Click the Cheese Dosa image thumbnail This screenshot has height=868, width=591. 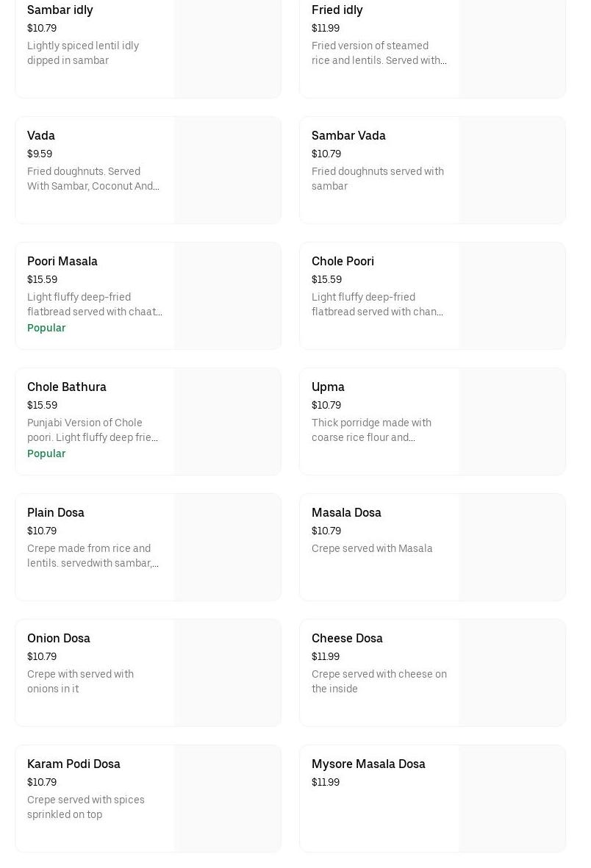coord(512,673)
